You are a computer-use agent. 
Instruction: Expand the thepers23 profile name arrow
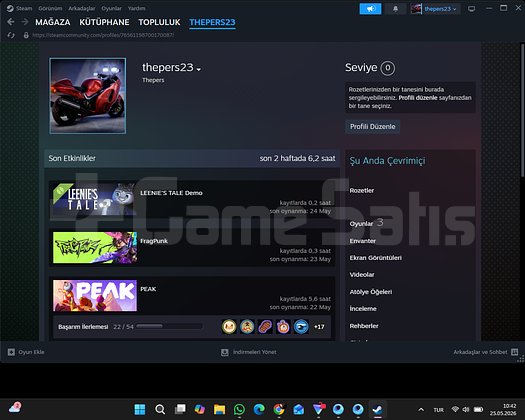(x=199, y=69)
